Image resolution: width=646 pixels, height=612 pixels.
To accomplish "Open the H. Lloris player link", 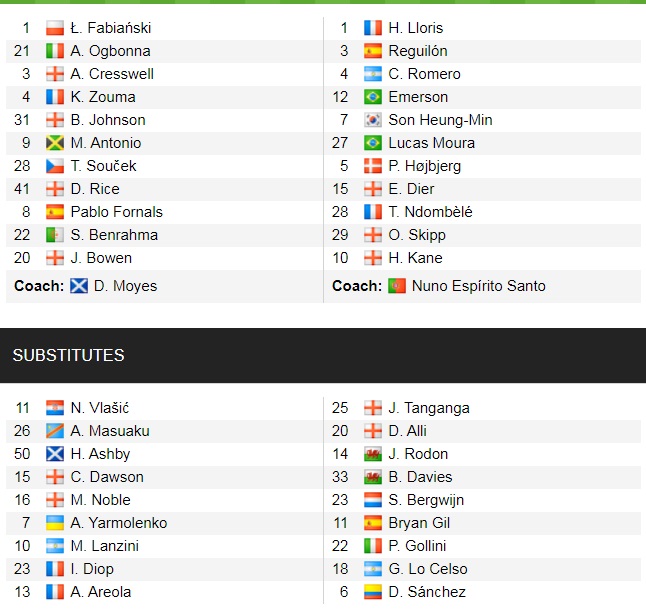I will tap(415, 28).
